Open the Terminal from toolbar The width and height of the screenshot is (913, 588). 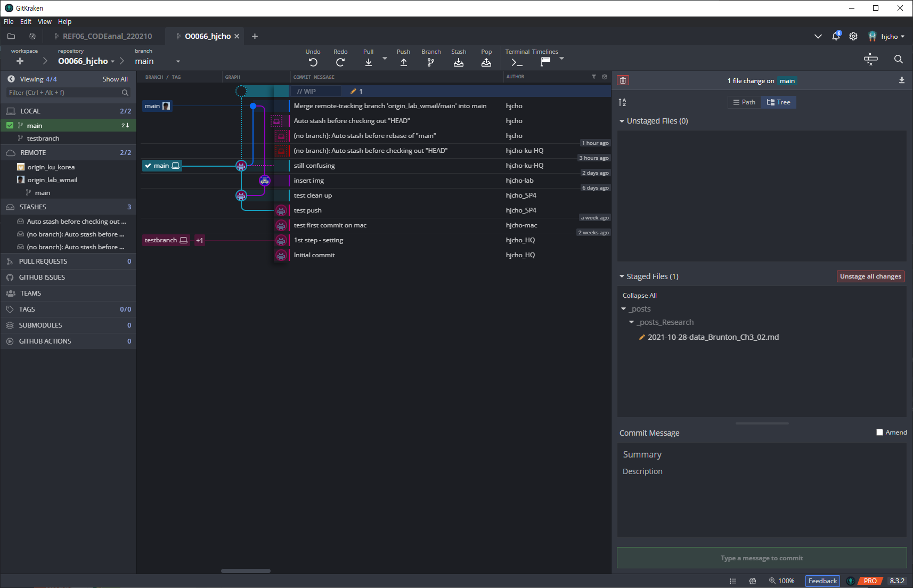coord(517,62)
